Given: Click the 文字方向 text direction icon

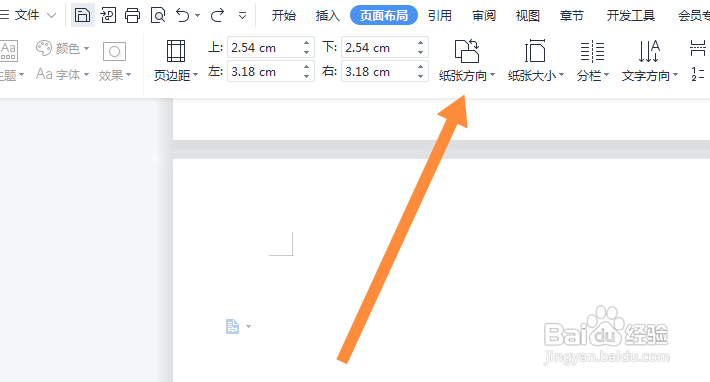Looking at the screenshot, I should [649, 51].
